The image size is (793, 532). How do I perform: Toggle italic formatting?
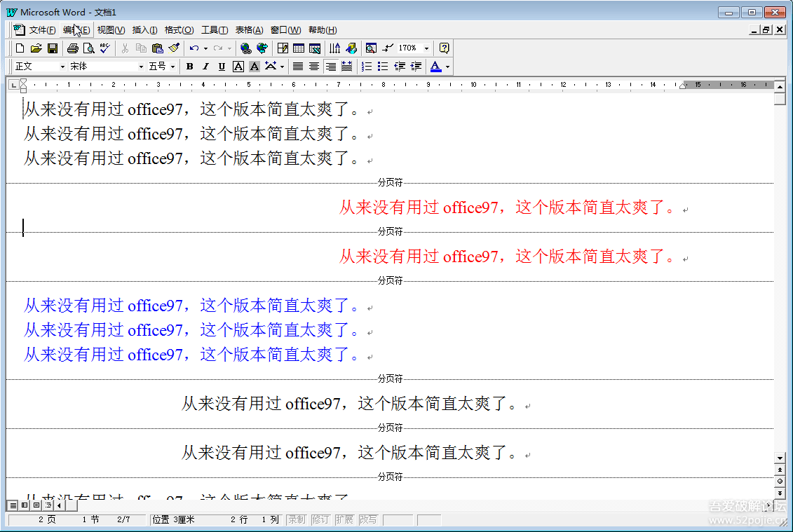206,67
